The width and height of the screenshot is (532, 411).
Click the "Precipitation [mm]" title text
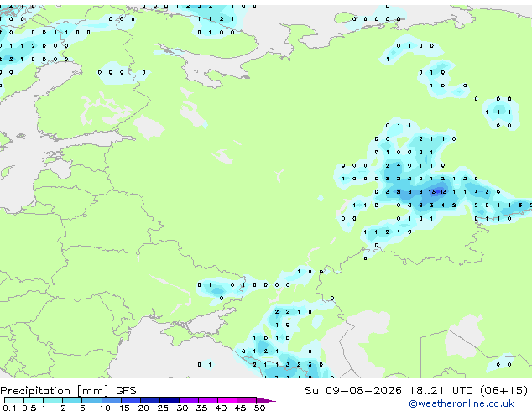point(55,391)
